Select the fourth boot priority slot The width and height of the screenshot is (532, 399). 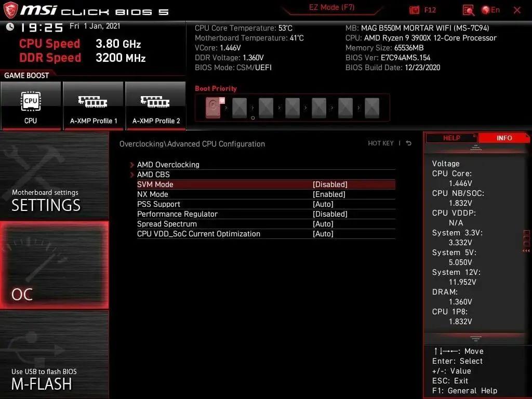(x=292, y=108)
